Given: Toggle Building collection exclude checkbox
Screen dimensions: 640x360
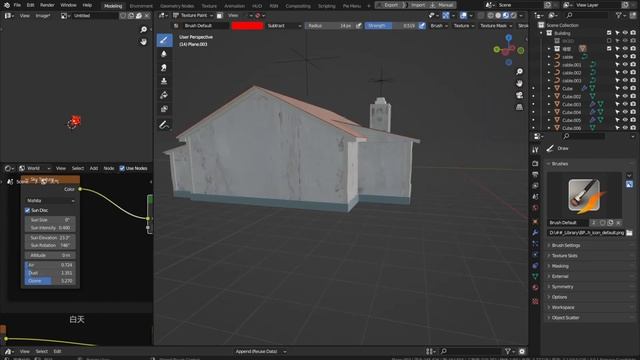Looking at the screenshot, I should (x=609, y=33).
